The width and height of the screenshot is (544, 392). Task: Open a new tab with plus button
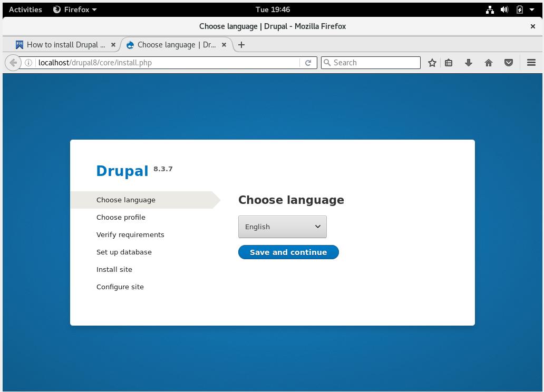(x=241, y=45)
